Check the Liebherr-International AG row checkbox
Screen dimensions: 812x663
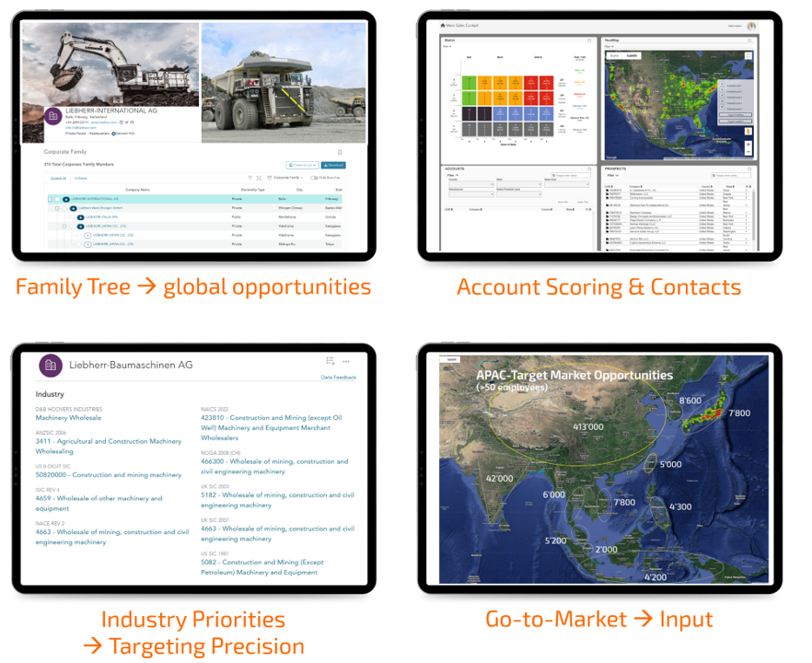click(57, 199)
